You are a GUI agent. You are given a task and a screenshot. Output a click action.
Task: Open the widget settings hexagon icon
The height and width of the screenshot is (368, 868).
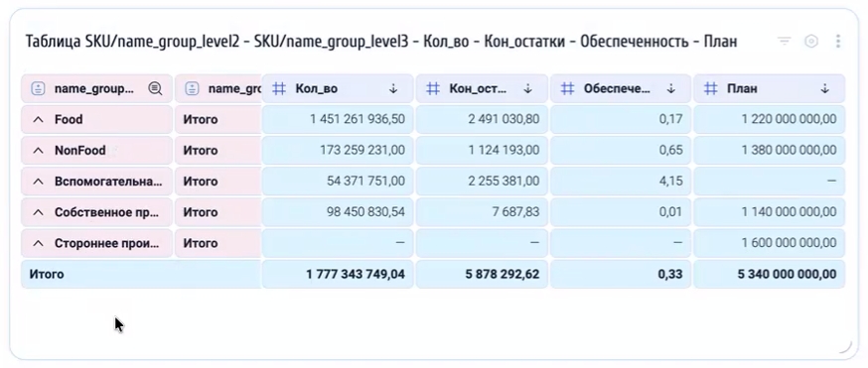(811, 42)
